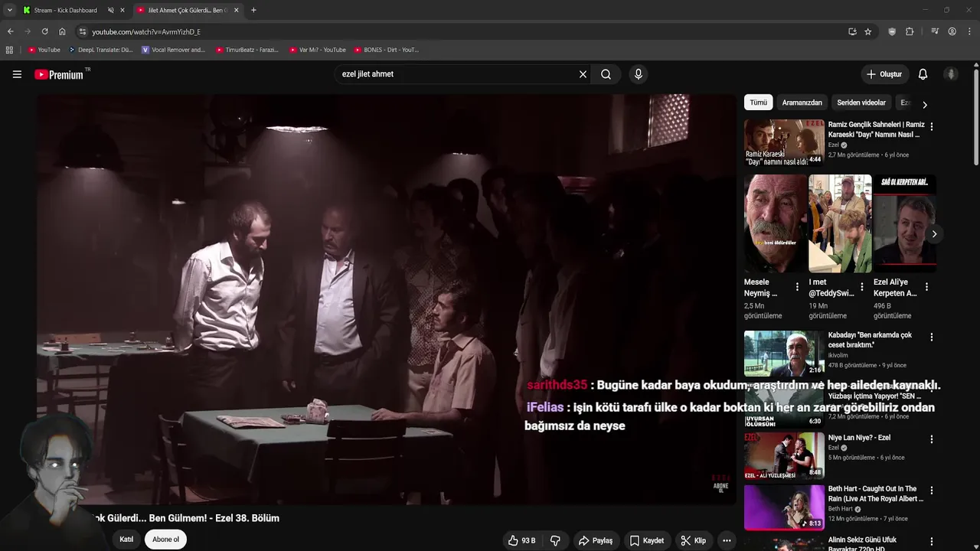Unmute the Kick Dashboard tab

[x=110, y=10]
